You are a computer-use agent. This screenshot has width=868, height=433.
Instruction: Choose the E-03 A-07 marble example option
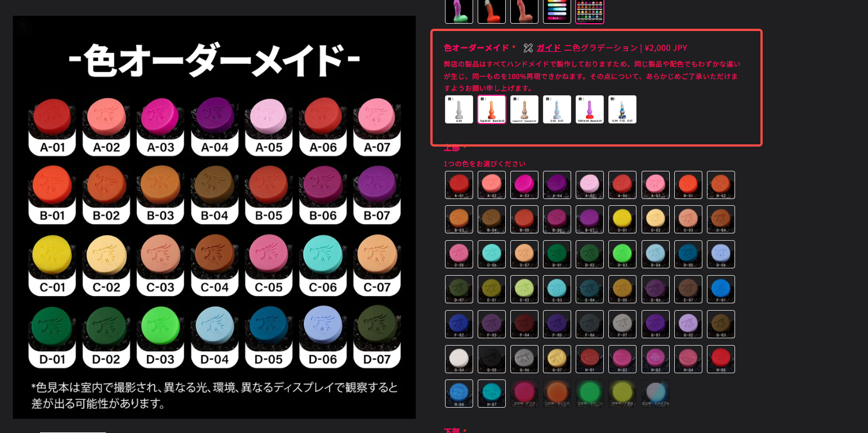coord(557,109)
